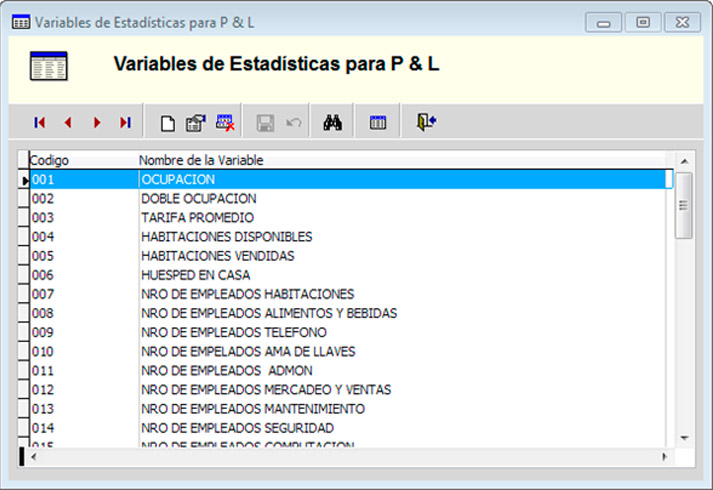Viewport: 713px width, 490px height.
Task: Go to the next record
Action: tap(97, 122)
